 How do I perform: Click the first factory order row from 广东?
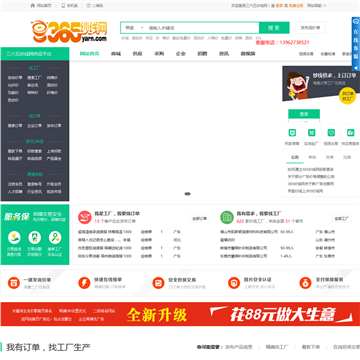tap(130, 232)
